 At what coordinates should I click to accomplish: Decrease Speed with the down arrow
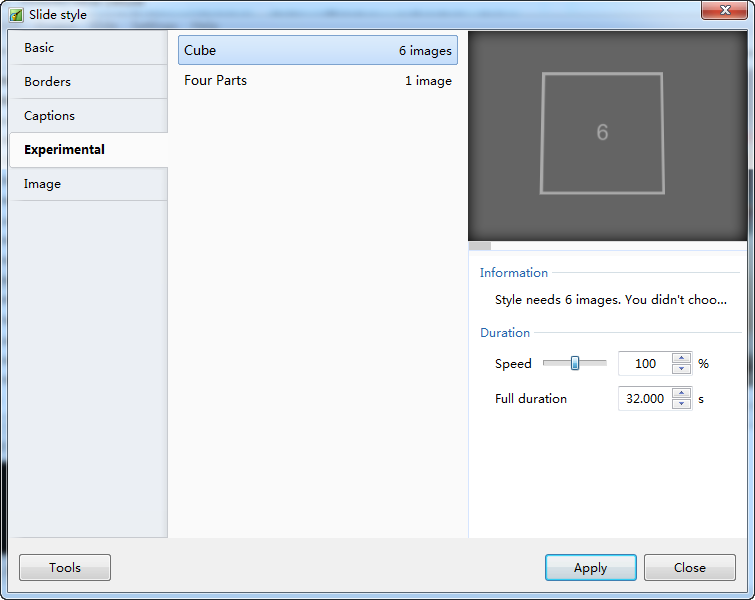682,369
